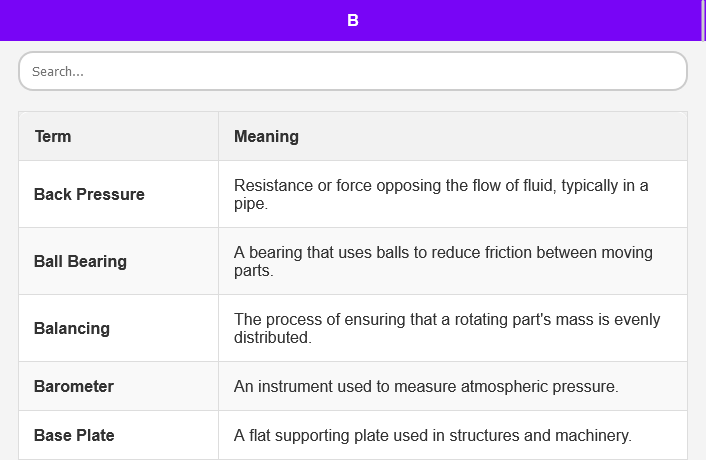The width and height of the screenshot is (706, 460).
Task: Click the letter B in header
Action: 353,20
